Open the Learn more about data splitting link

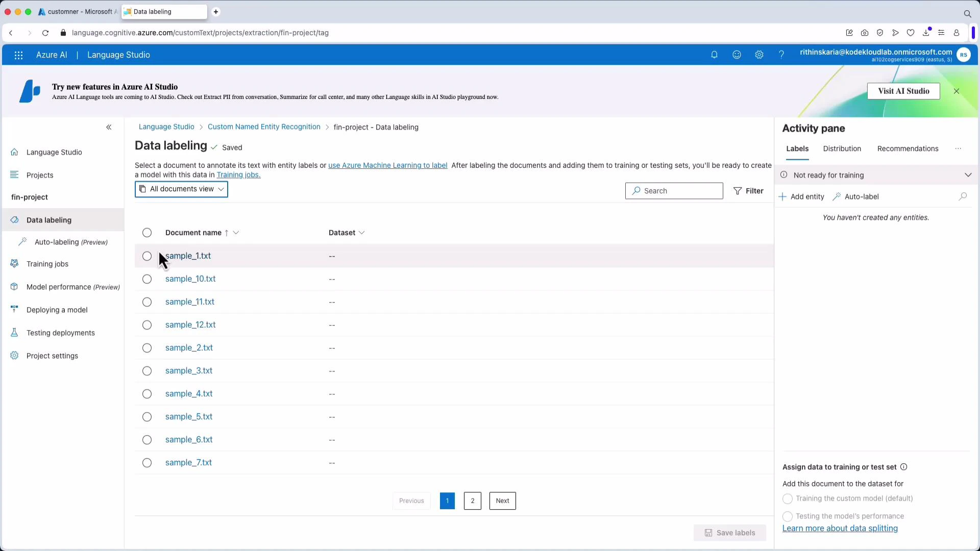pos(840,528)
